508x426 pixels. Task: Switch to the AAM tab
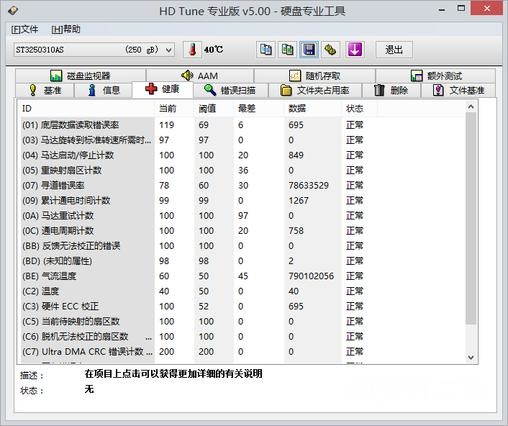pos(200,76)
